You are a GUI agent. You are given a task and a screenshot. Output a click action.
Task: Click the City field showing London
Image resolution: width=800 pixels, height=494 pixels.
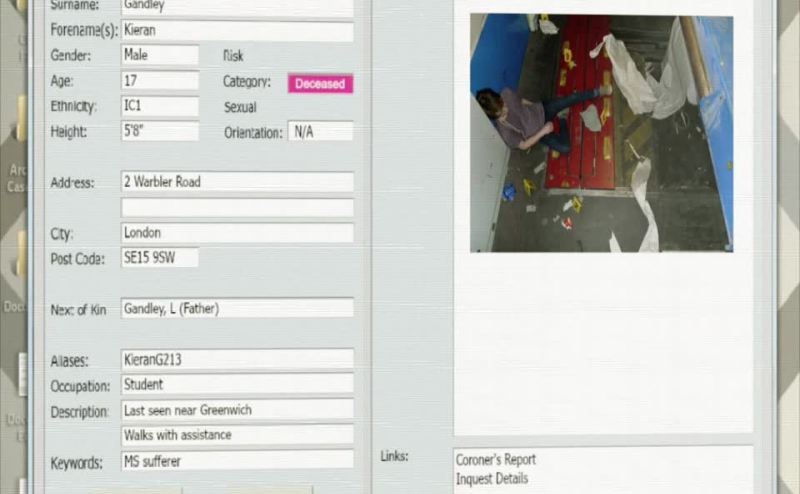(x=237, y=232)
